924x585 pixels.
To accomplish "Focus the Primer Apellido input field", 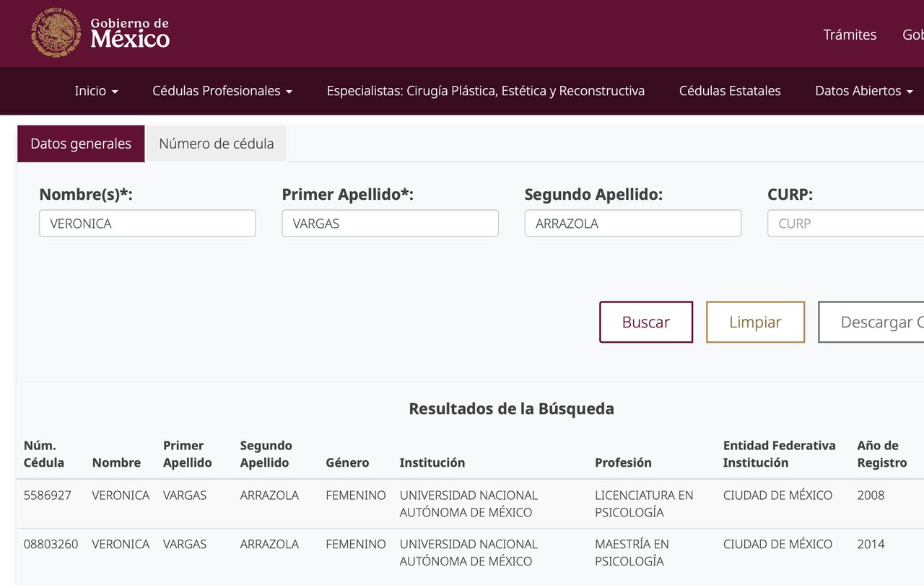I will point(390,224).
